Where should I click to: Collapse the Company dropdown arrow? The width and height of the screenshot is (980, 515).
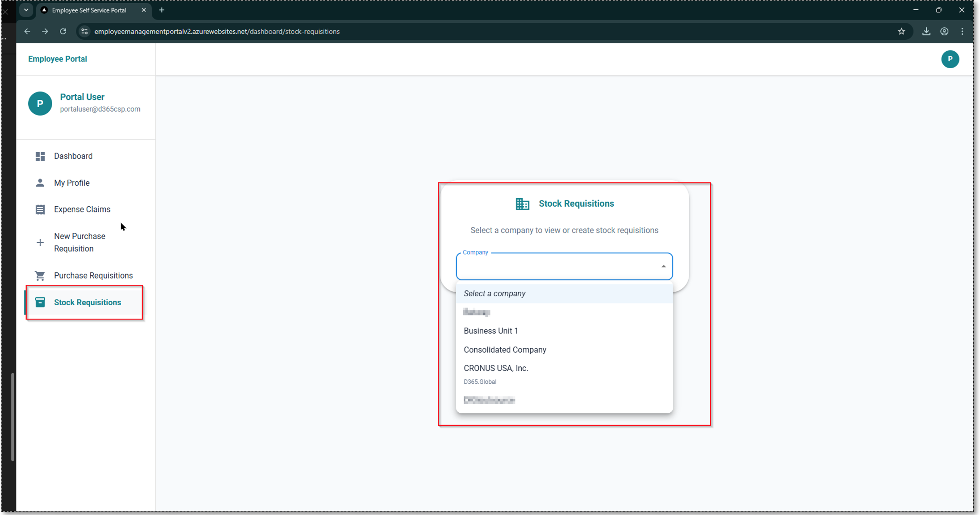coord(663,266)
